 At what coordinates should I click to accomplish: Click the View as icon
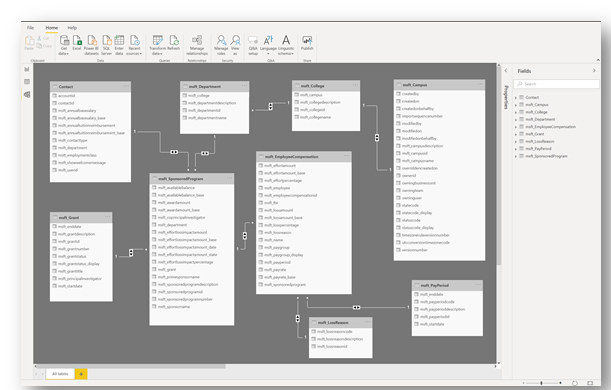[x=235, y=40]
